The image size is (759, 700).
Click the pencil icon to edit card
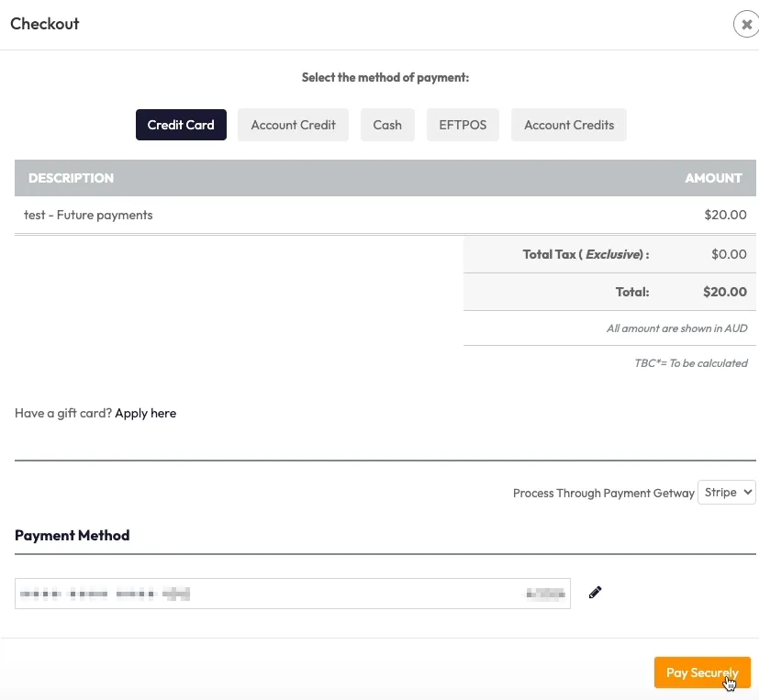coord(596,593)
